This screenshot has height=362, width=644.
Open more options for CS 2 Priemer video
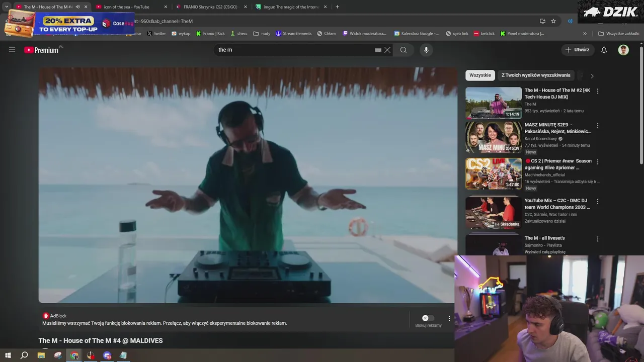pyautogui.click(x=598, y=162)
